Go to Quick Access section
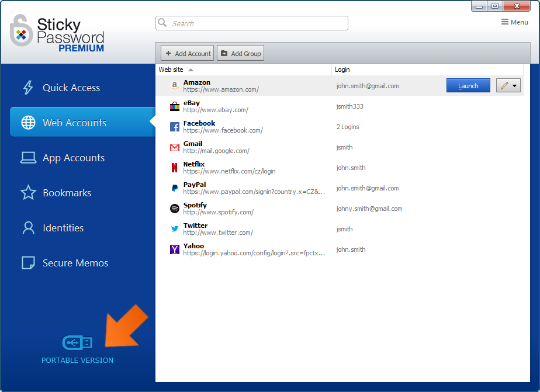The image size is (540, 392). [x=71, y=88]
